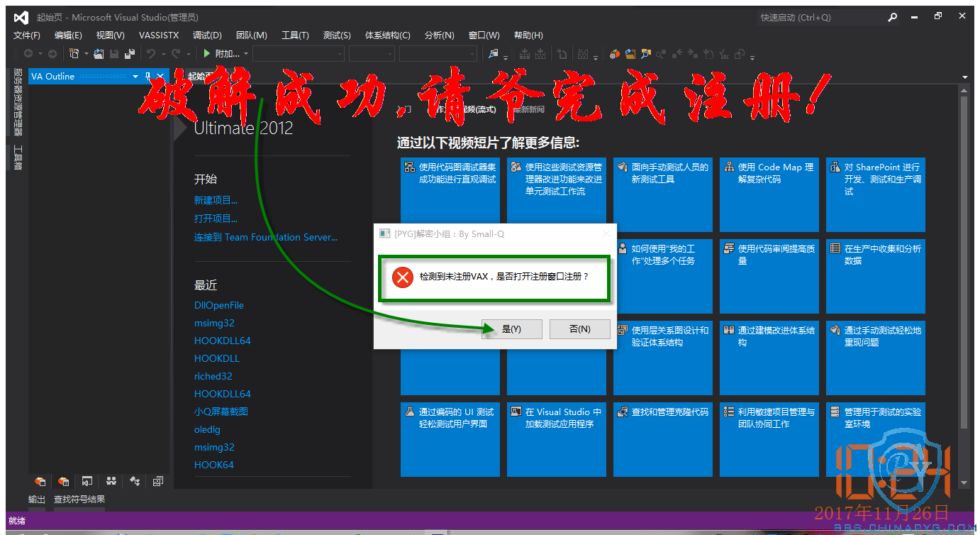980x535 pixels.
Task: Click the search icon in Quick Launch
Action: click(893, 18)
